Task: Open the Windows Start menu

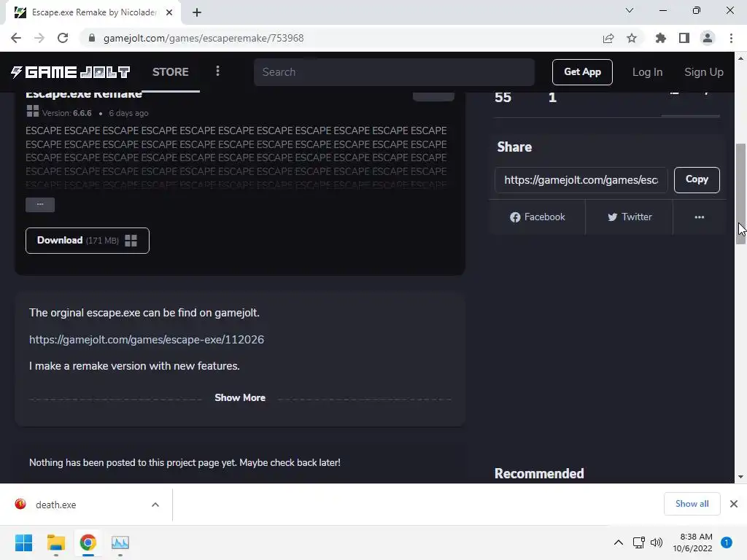Action: click(x=24, y=542)
